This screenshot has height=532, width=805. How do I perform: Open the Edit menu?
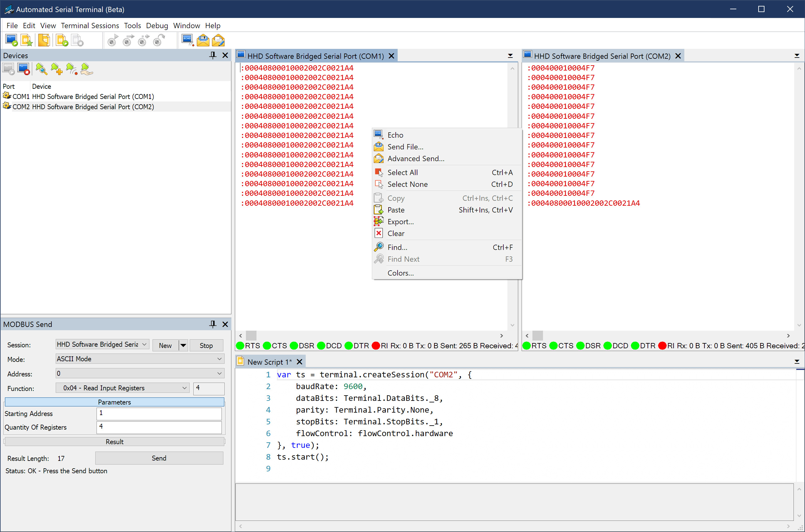click(29, 25)
